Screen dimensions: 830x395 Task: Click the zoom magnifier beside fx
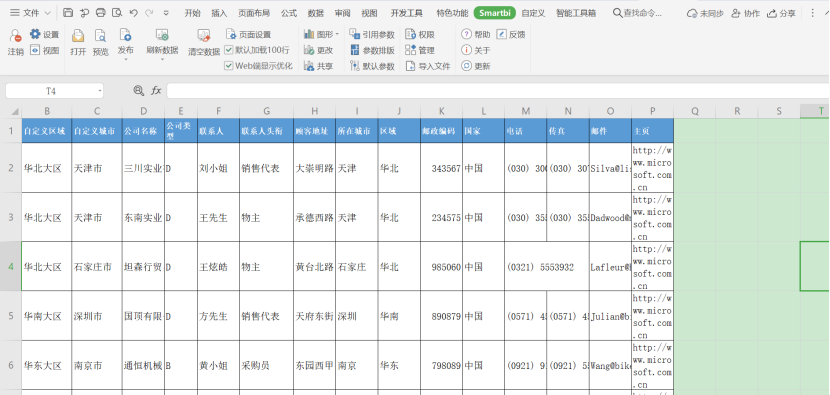point(139,91)
